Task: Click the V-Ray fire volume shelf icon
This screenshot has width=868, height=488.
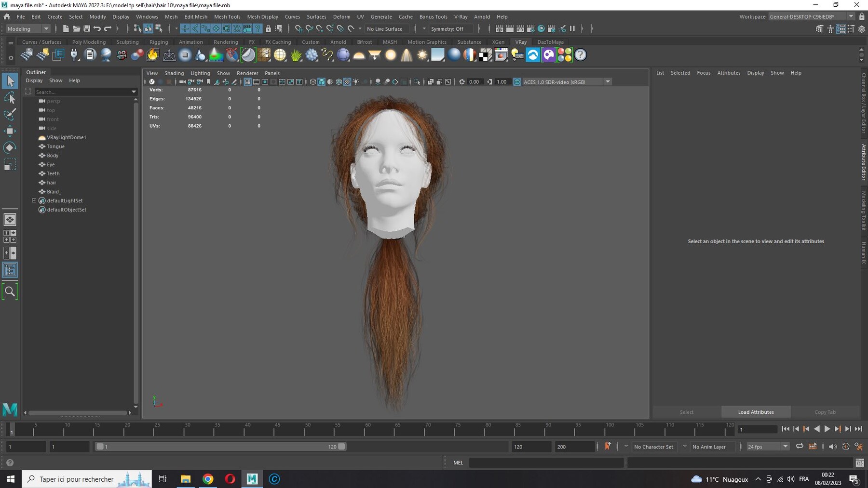Action: [153, 55]
